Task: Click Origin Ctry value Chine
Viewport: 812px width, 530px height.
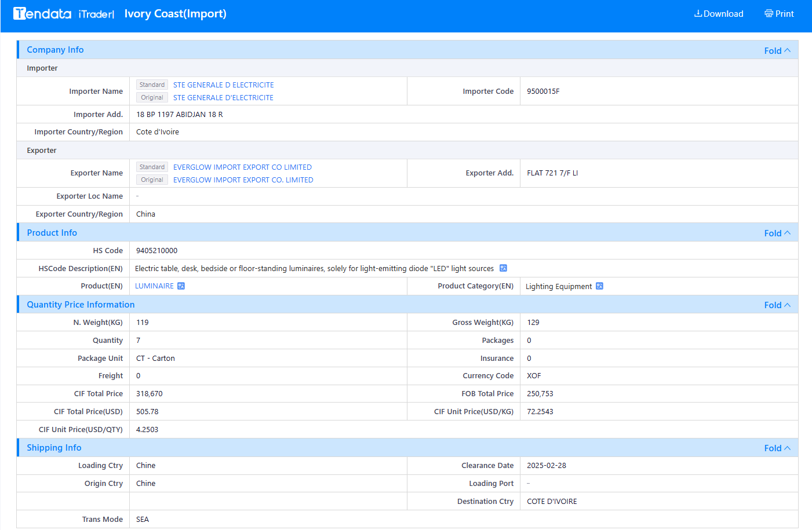Action: click(x=145, y=483)
